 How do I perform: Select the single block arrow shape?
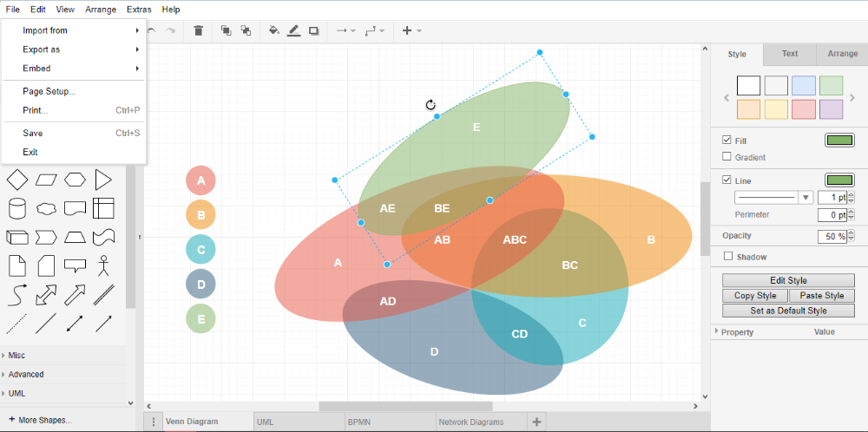[x=75, y=295]
